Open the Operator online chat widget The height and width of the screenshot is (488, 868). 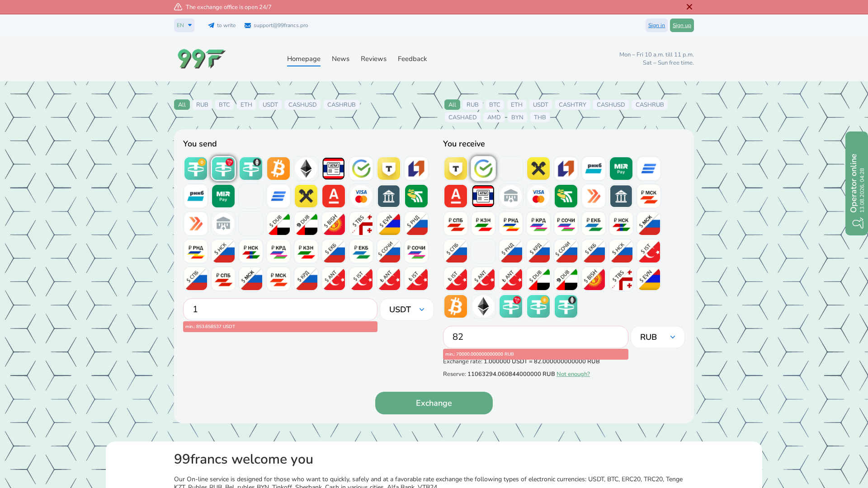[x=857, y=183]
